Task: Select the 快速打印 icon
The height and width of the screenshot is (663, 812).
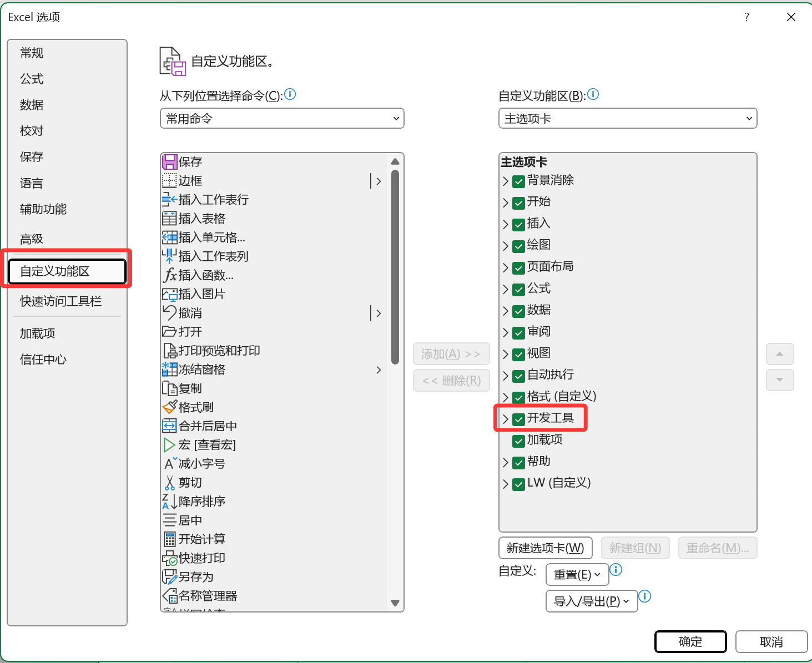Action: click(169, 558)
